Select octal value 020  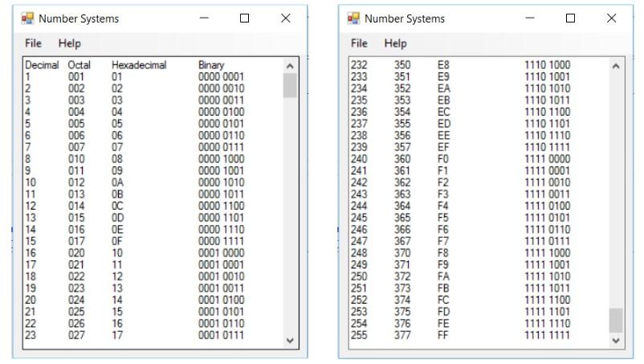tap(76, 253)
